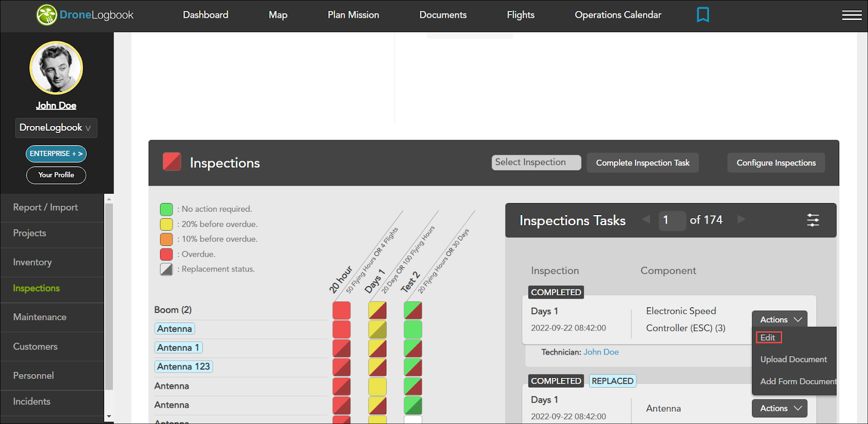Click the John Doe profile photo
Viewport: 868px width, 424px height.
click(x=56, y=68)
